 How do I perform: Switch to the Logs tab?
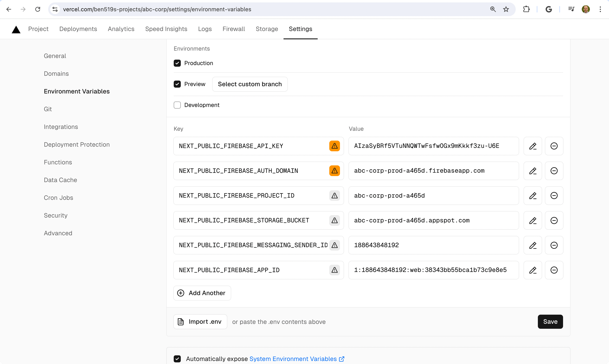click(205, 29)
